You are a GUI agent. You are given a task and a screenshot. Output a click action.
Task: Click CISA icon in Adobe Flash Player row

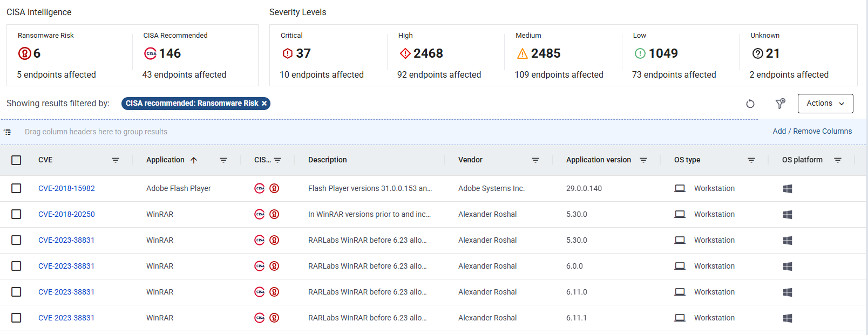click(260, 188)
